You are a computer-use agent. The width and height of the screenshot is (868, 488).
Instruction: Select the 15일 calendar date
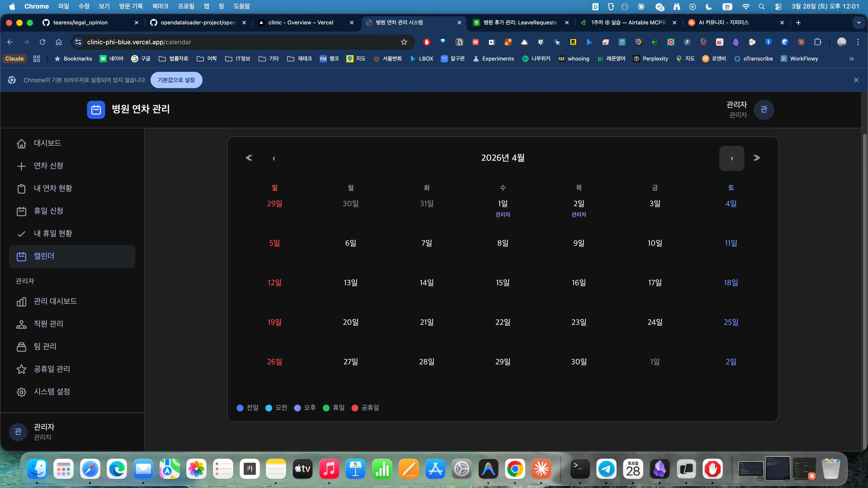tap(503, 283)
